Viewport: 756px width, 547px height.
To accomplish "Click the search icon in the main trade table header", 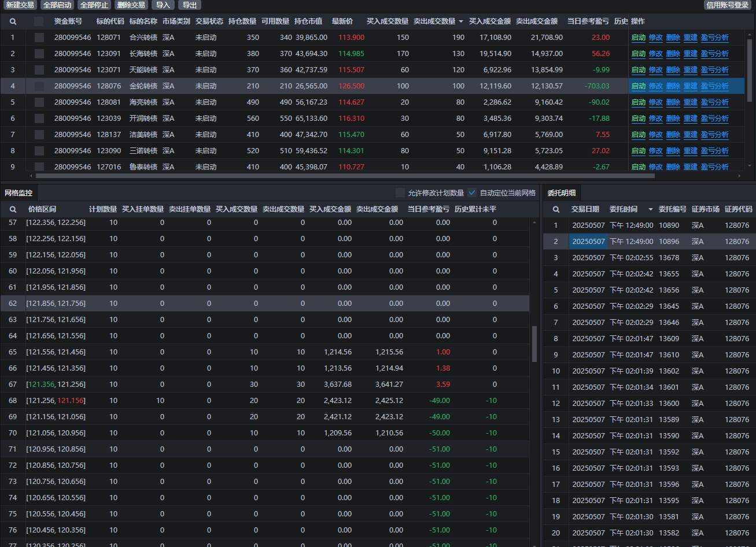I will click(13, 21).
